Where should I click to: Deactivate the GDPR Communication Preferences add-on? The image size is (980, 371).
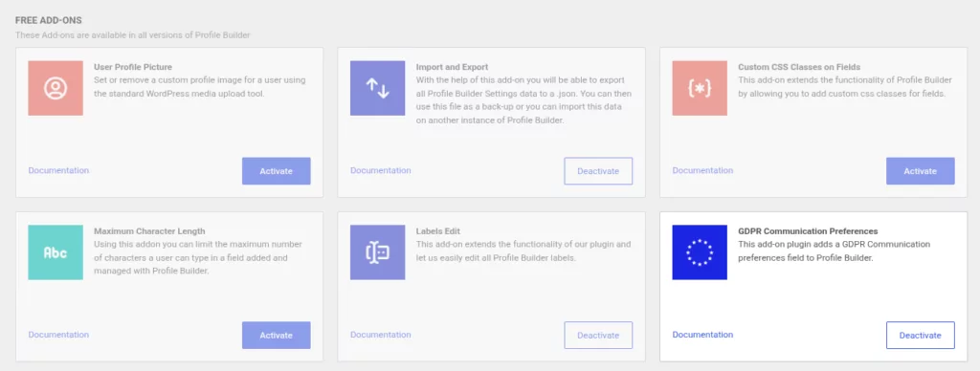920,336
